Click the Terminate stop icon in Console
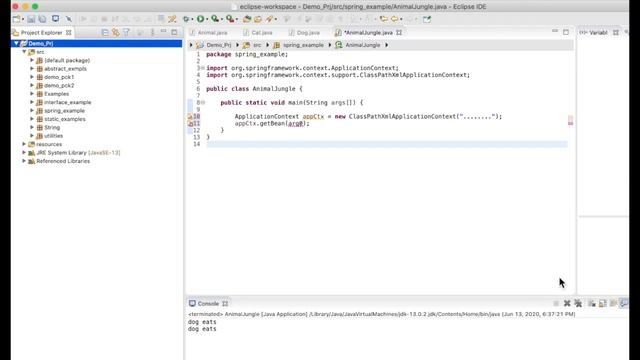The width and height of the screenshot is (640, 360). 556,303
